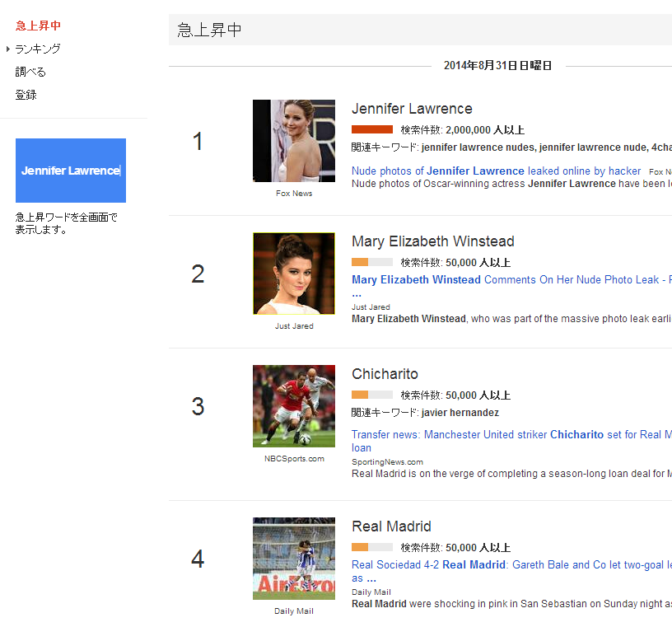Click the '検索件数: 50,000 人以上' text under Mary Elizabeth Winstead
The height and width of the screenshot is (627, 672).
pyautogui.click(x=455, y=263)
